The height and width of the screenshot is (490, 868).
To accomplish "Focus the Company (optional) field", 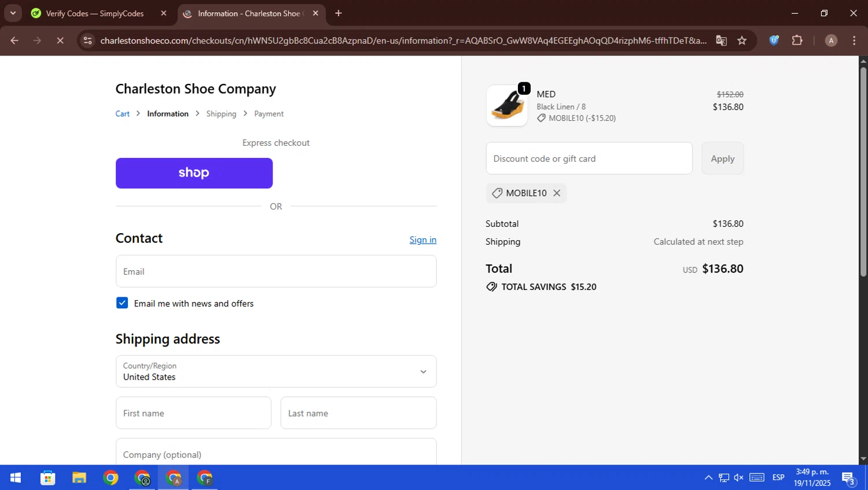I will 276,452.
